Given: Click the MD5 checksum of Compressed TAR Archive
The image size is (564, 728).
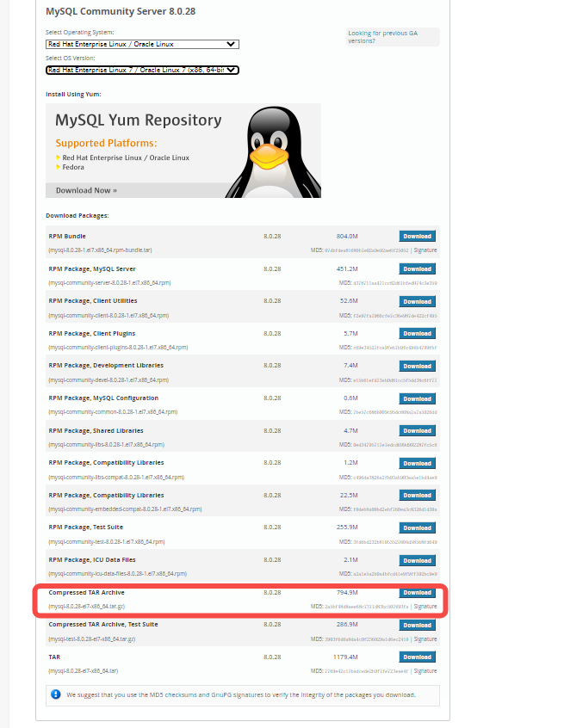Looking at the screenshot, I should [366, 607].
